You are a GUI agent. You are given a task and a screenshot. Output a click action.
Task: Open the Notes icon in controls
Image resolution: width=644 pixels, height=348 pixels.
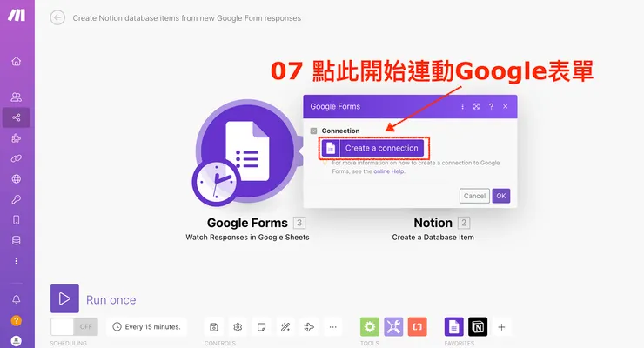261,327
